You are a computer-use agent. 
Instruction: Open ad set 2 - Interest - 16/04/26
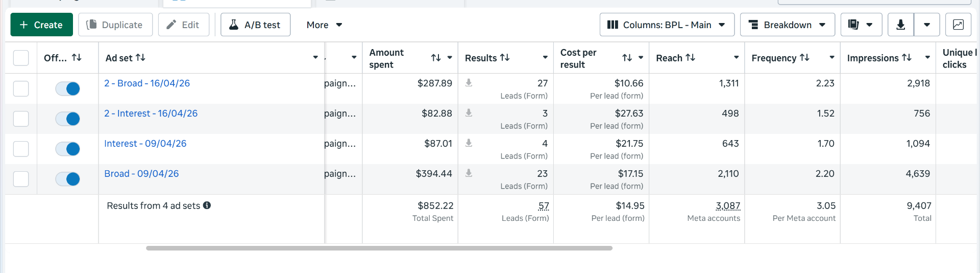coord(151,113)
